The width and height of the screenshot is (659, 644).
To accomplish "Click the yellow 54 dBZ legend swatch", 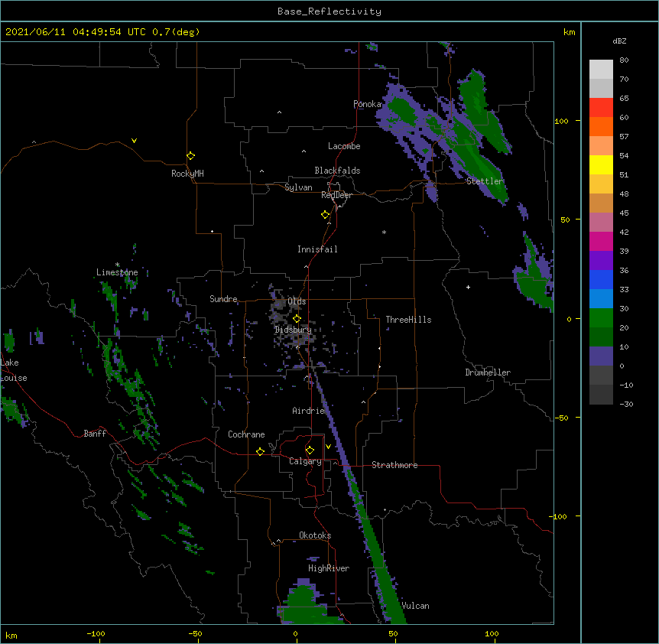I will pyautogui.click(x=601, y=164).
